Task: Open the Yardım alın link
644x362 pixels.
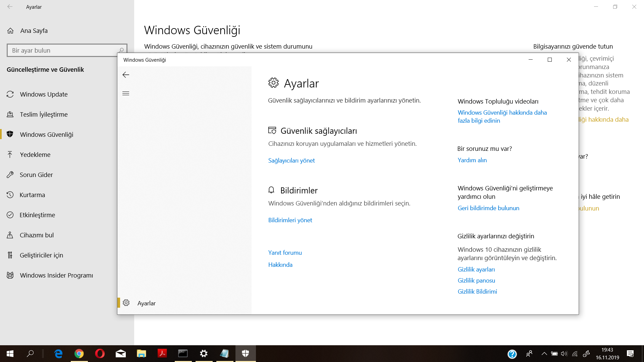Action: tap(472, 160)
